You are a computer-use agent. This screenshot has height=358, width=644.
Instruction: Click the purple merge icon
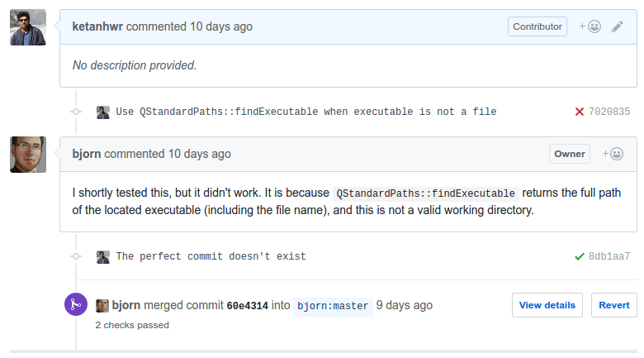(76, 304)
